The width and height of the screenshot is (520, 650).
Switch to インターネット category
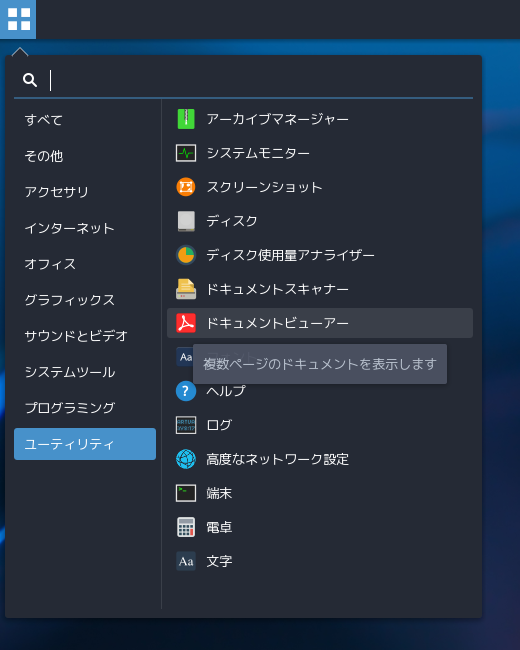(85, 228)
